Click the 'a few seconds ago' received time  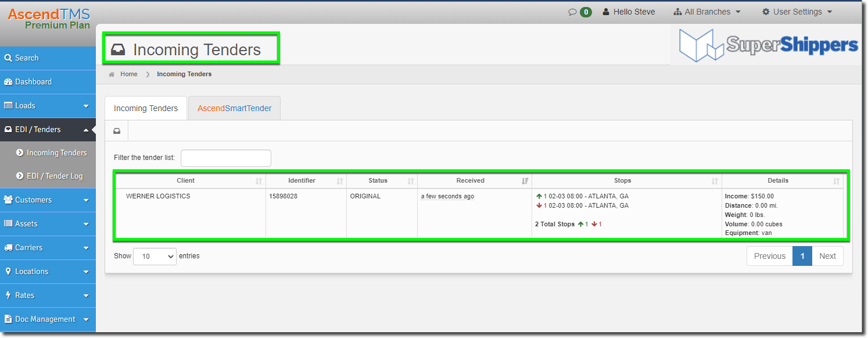coord(447,197)
